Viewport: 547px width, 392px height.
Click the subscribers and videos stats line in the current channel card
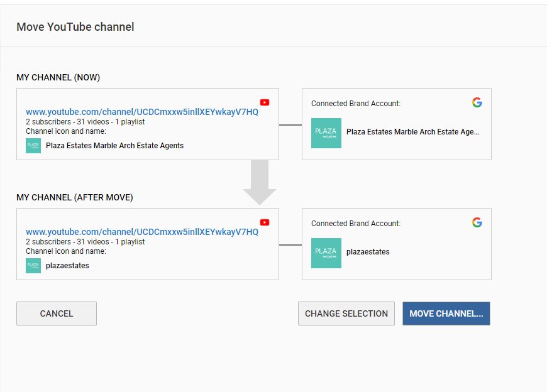(x=85, y=122)
